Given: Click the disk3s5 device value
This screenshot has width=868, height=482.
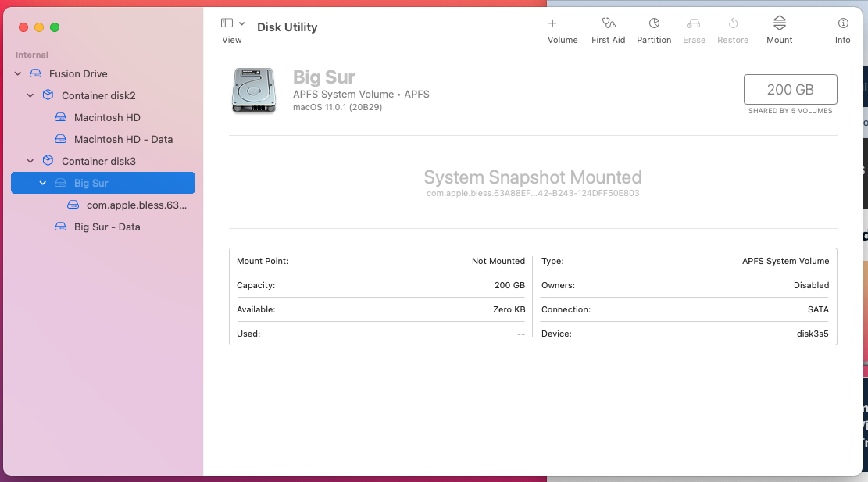Looking at the screenshot, I should (813, 334).
